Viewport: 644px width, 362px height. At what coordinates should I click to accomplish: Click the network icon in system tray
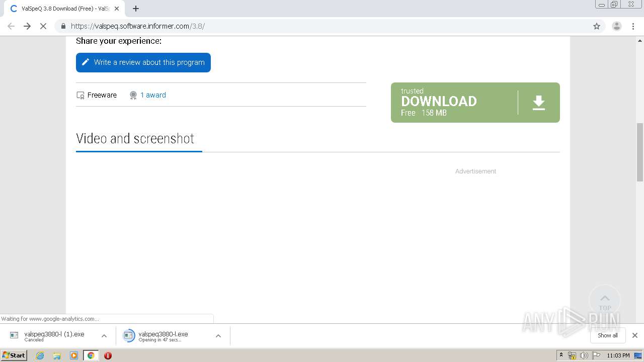pos(572,355)
